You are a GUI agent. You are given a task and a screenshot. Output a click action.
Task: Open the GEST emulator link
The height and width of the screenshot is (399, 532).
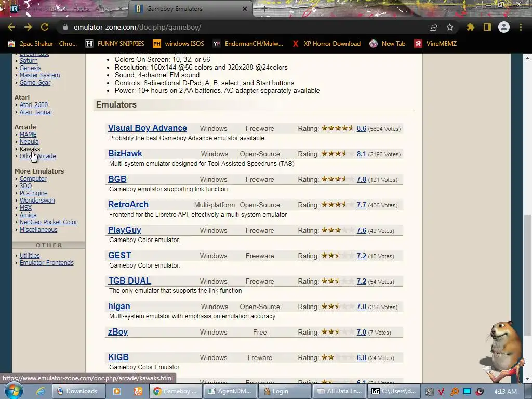(119, 256)
